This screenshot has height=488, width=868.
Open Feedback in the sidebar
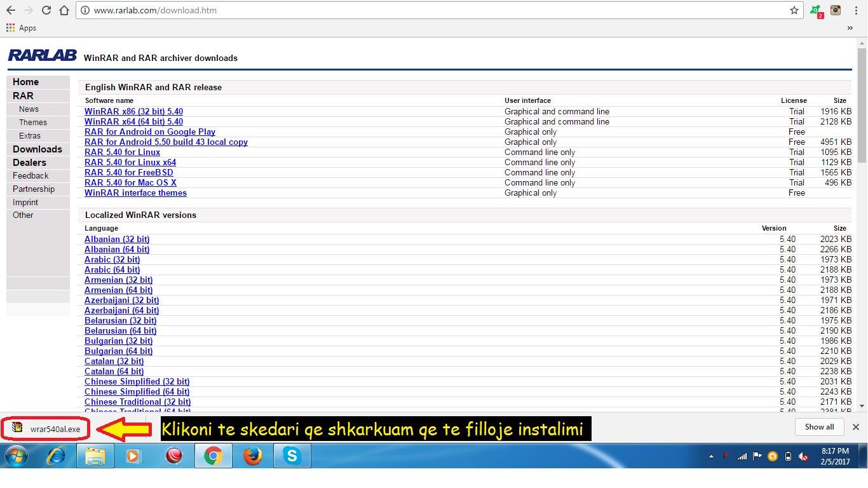(x=38, y=176)
